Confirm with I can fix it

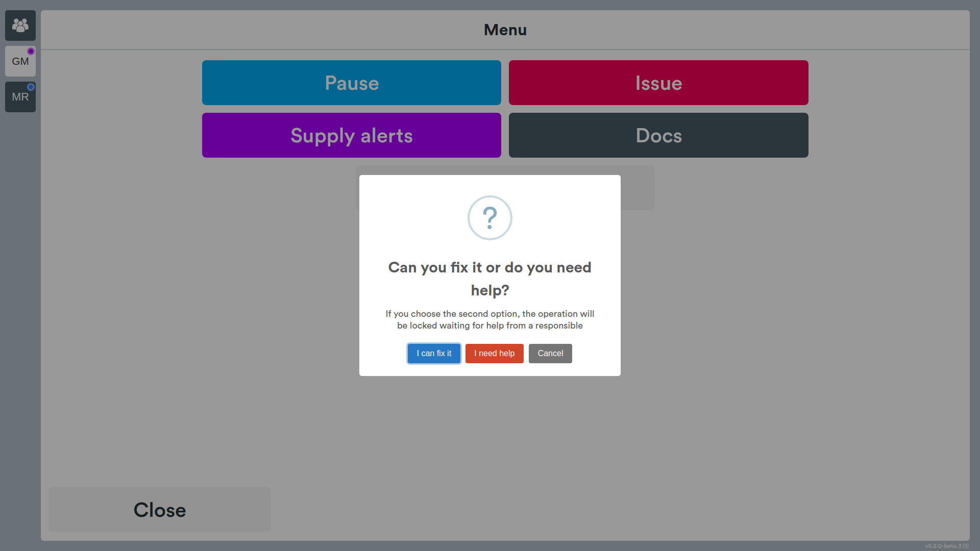coord(434,354)
